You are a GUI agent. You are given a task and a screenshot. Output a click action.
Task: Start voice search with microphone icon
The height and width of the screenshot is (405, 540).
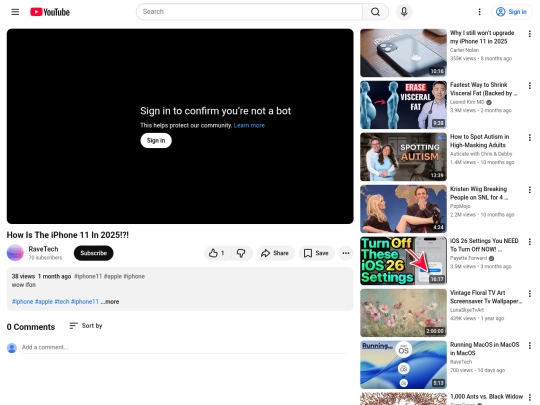(404, 12)
